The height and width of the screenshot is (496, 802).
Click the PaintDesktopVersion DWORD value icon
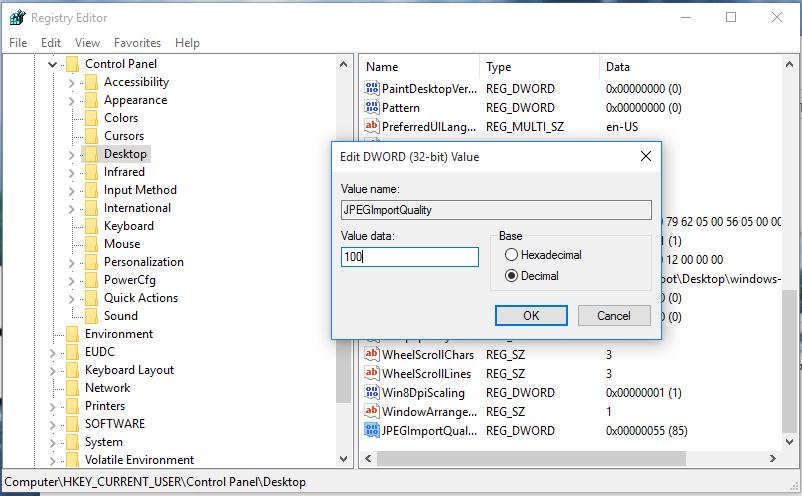click(373, 89)
